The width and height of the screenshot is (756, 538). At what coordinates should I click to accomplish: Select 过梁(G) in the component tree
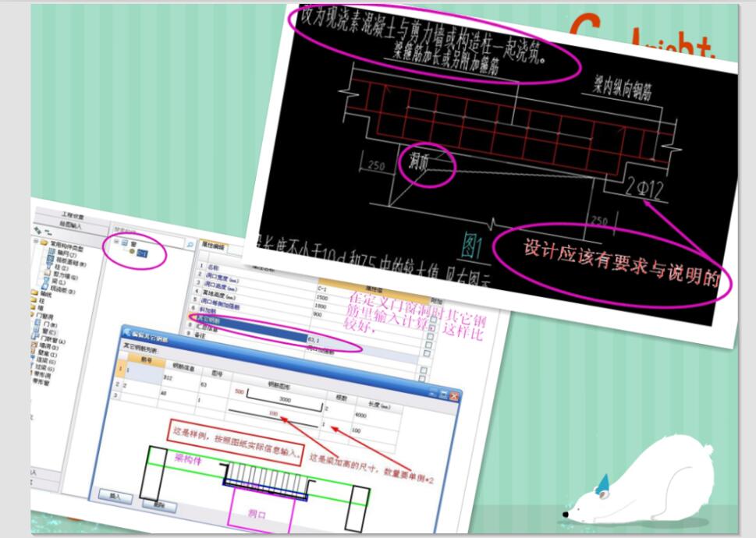pyautogui.click(x=42, y=368)
